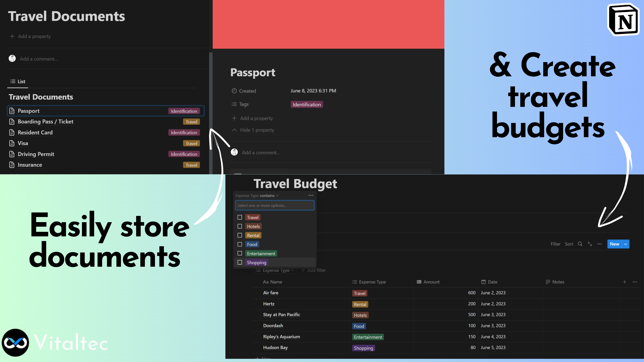Expand the Travel Budget view to full size

point(590,244)
